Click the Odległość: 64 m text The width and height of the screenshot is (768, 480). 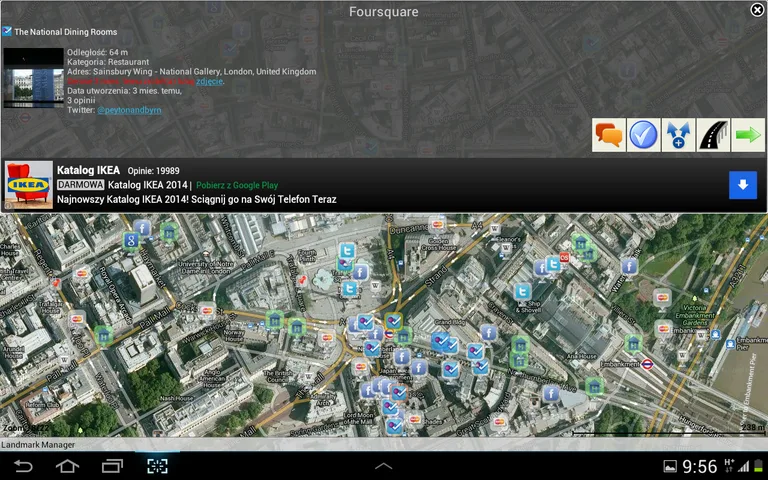97,52
